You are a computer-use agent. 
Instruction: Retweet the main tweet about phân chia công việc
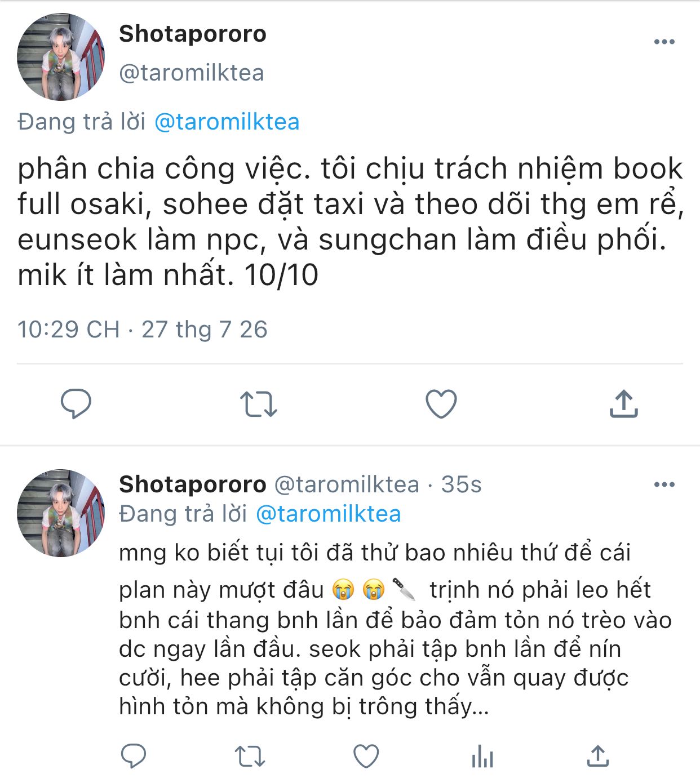coord(258,404)
